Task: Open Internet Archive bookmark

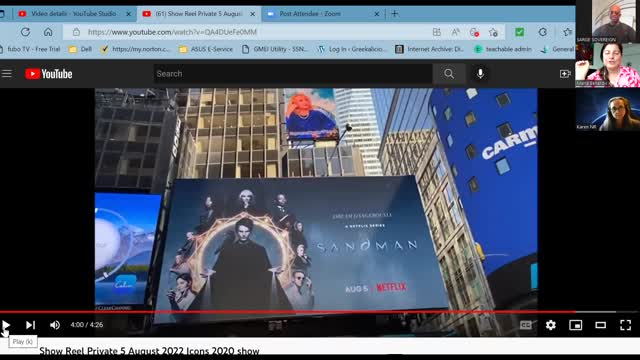Action: [x=430, y=49]
